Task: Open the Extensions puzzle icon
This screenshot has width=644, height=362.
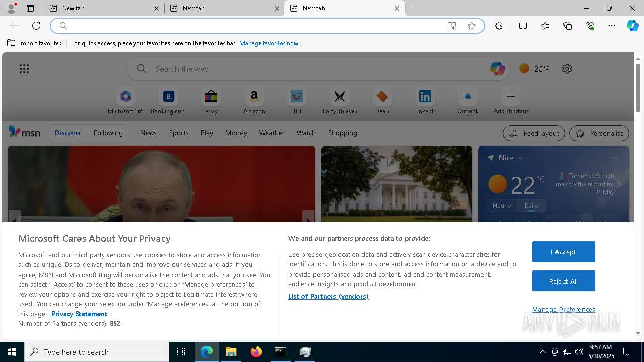Action: [x=499, y=26]
